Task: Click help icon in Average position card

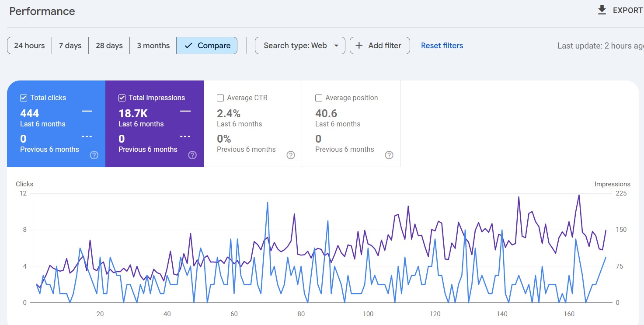Action: 389,155
